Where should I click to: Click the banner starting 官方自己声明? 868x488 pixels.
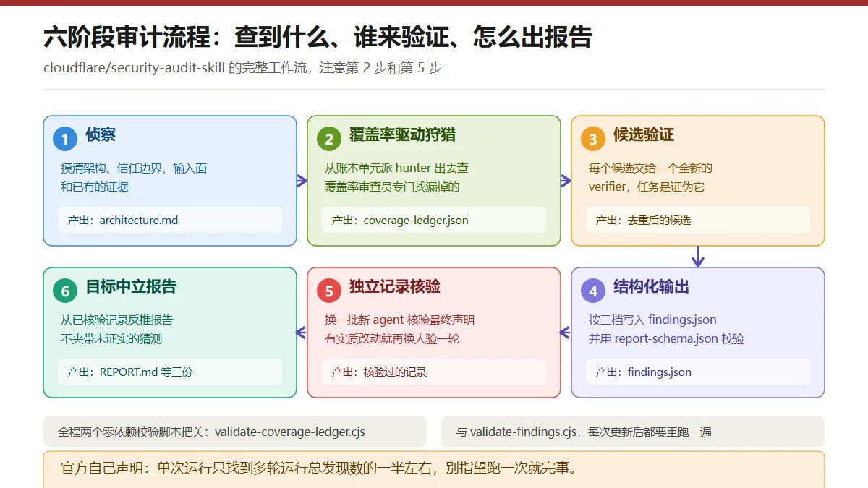434,469
